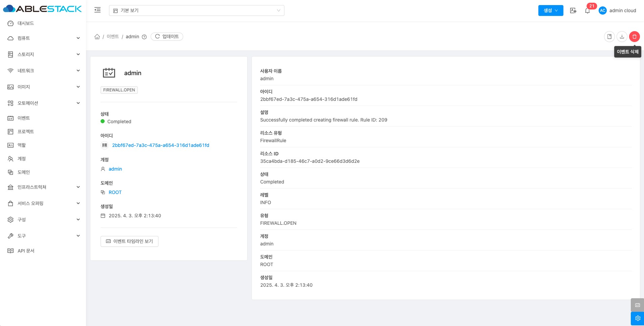Click the 업데이트 refresh button
This screenshot has width=644, height=326.
167,37
